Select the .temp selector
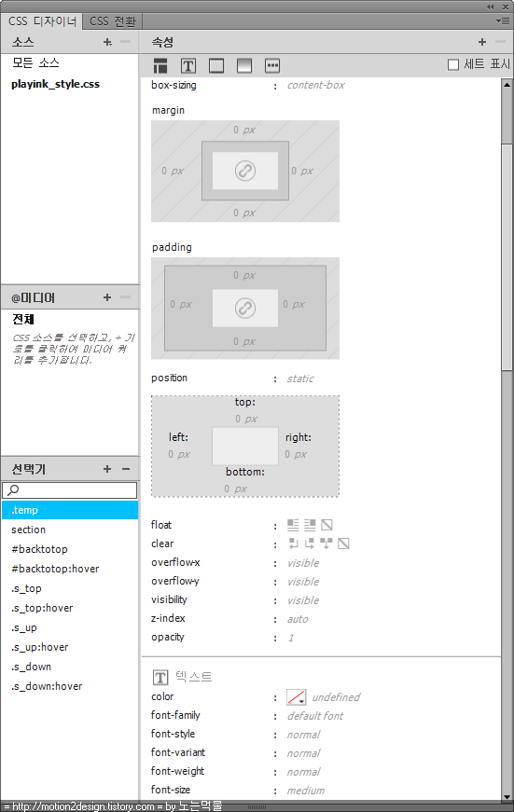 70,510
